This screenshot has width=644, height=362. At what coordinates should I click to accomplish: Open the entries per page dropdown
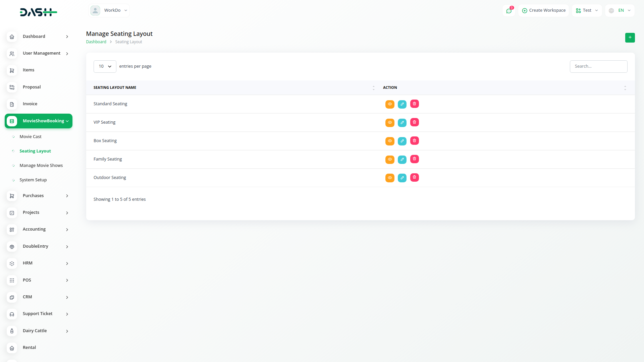pyautogui.click(x=105, y=66)
